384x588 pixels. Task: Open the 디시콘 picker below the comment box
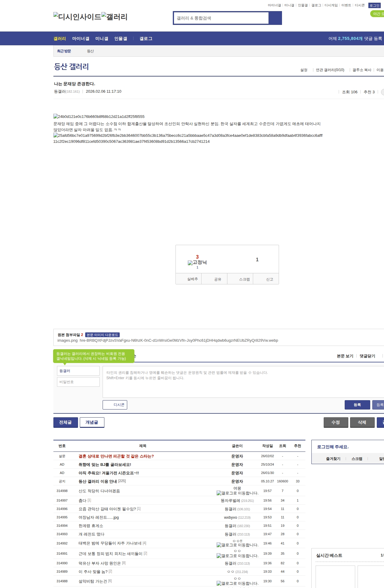(x=115, y=405)
